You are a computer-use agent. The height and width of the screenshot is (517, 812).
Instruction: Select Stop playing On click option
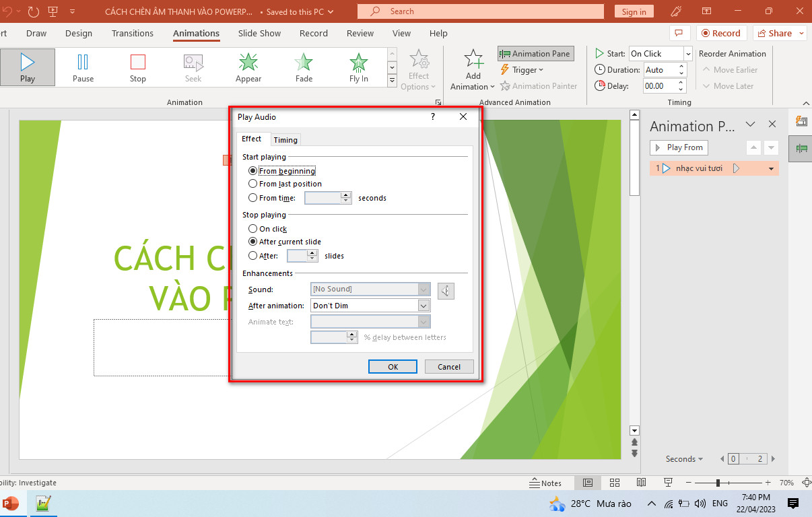(x=252, y=229)
